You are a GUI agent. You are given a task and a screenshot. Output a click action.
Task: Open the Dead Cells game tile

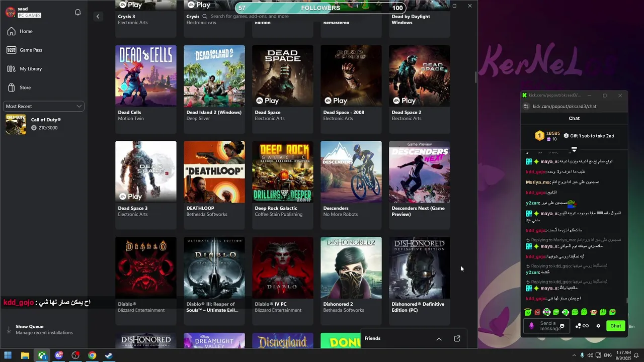click(146, 89)
